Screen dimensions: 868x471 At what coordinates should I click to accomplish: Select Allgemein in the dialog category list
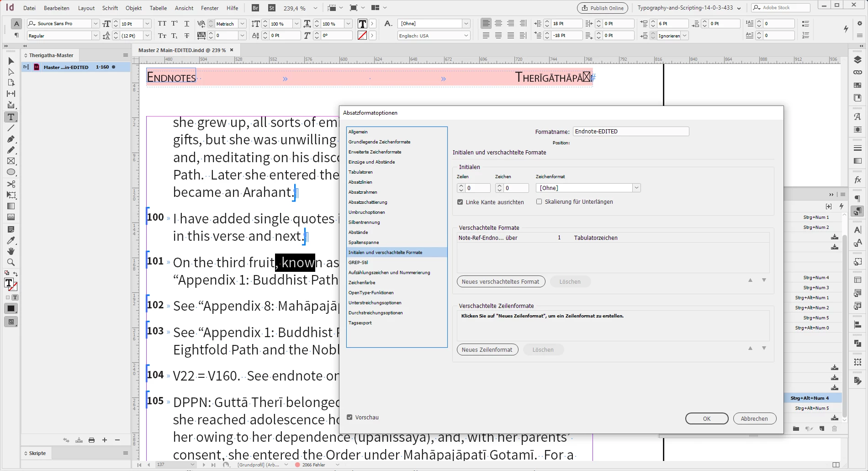point(397,132)
